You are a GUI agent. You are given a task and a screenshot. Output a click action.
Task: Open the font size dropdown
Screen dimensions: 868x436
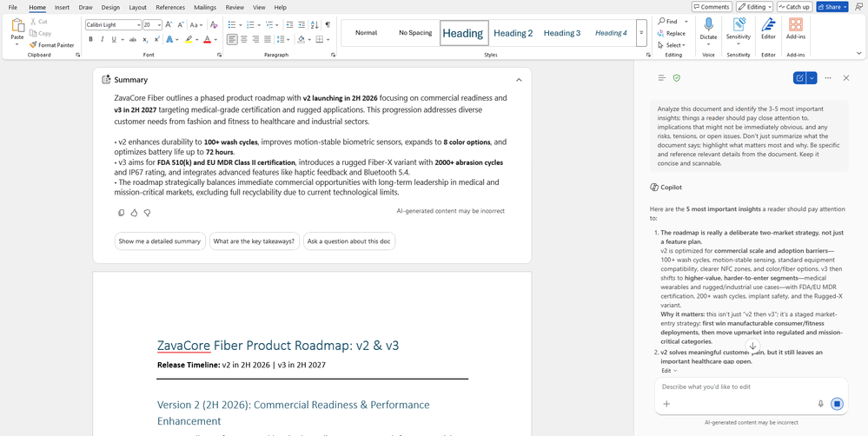(159, 25)
